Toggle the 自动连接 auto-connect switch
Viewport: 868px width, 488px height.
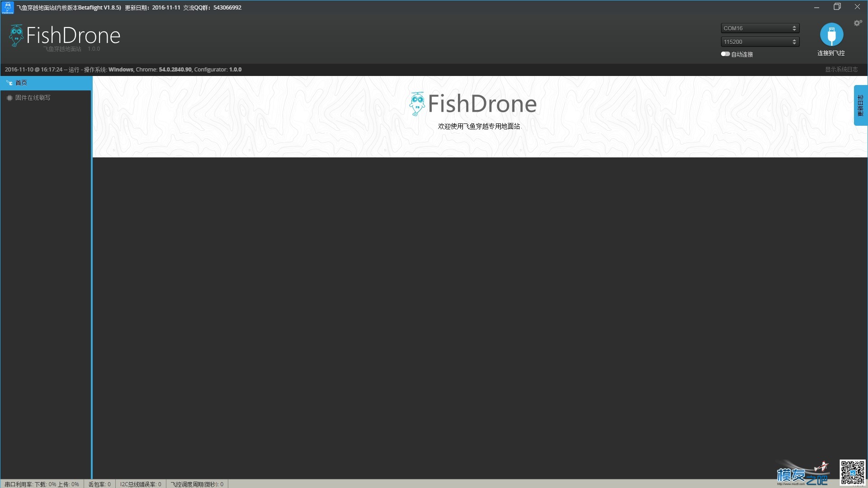(x=725, y=54)
